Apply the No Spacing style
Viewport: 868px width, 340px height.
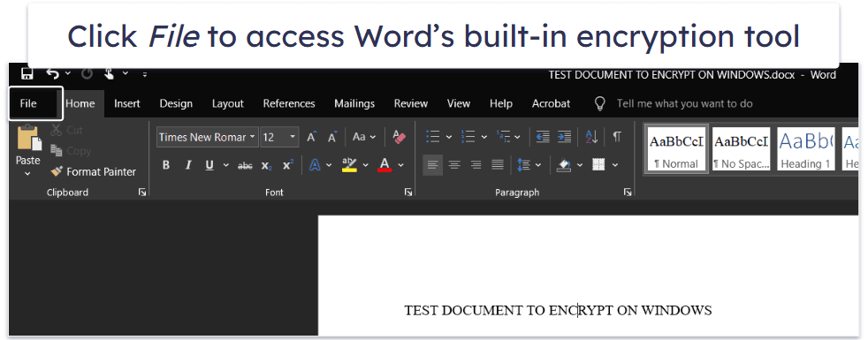[742, 148]
